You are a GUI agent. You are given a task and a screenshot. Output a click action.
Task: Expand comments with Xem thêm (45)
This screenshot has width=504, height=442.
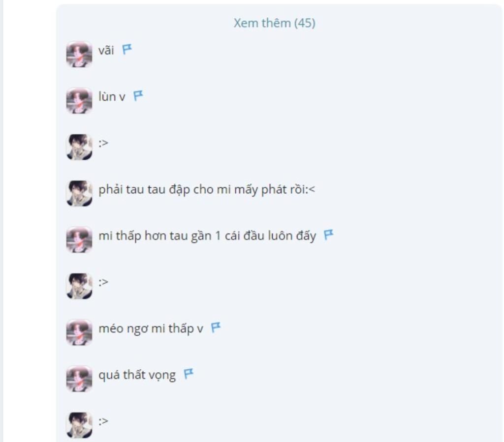[274, 23]
